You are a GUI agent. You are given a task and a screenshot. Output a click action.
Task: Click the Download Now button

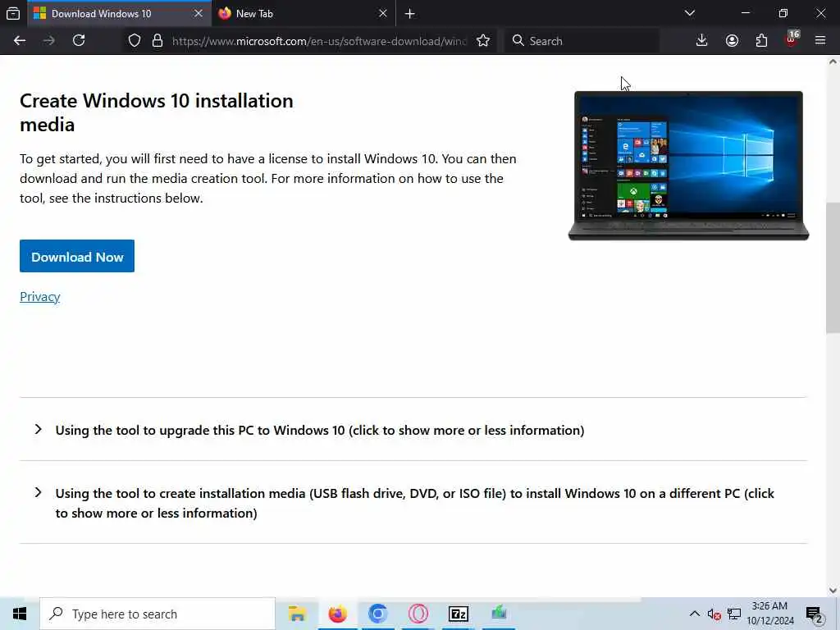point(77,256)
